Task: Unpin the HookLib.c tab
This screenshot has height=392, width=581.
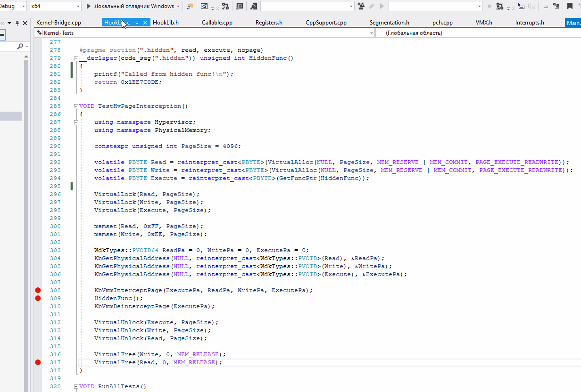Action: pos(136,22)
